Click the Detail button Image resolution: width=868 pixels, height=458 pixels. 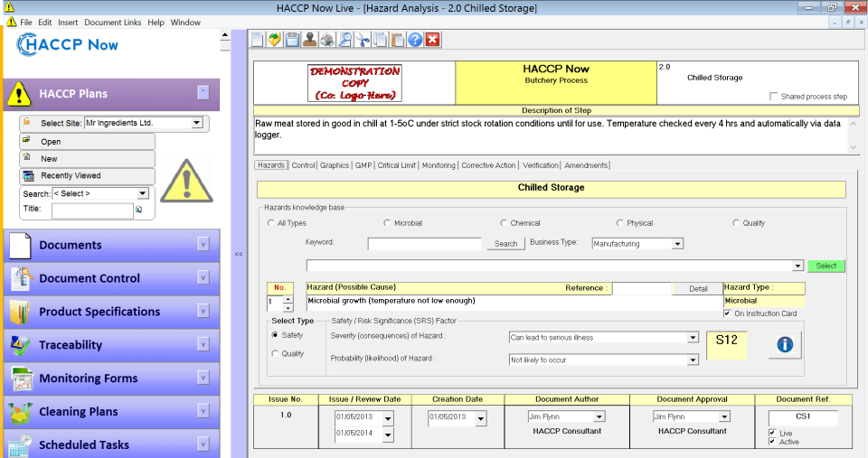pyautogui.click(x=698, y=289)
